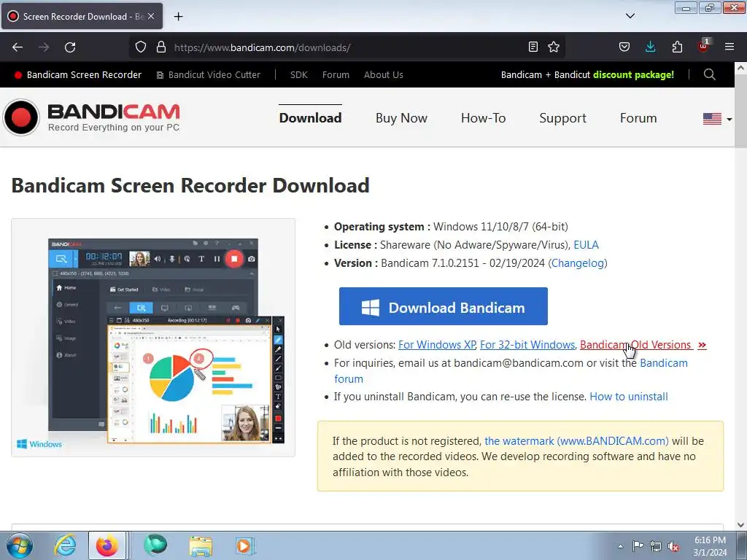Bookmark this page with the star icon

click(554, 47)
